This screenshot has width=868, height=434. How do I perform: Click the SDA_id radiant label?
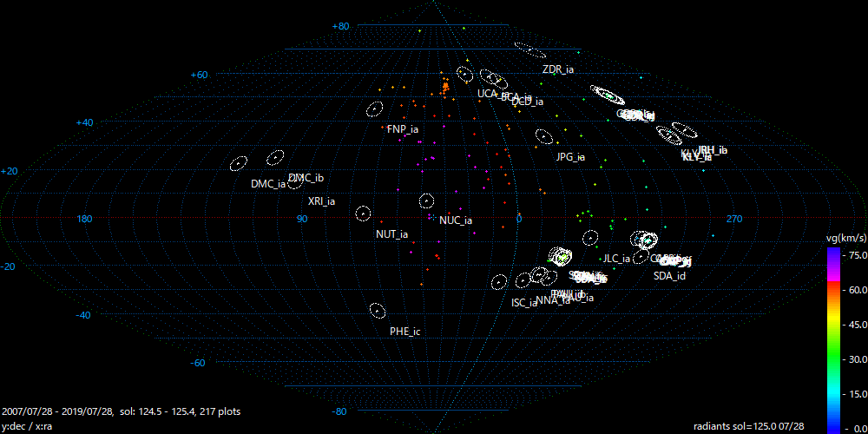pyautogui.click(x=669, y=276)
